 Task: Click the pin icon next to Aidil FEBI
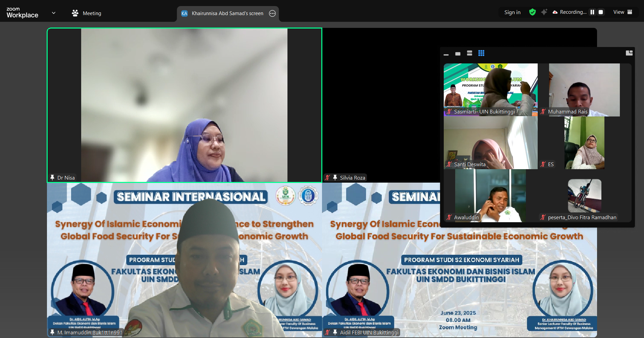tap(335, 332)
